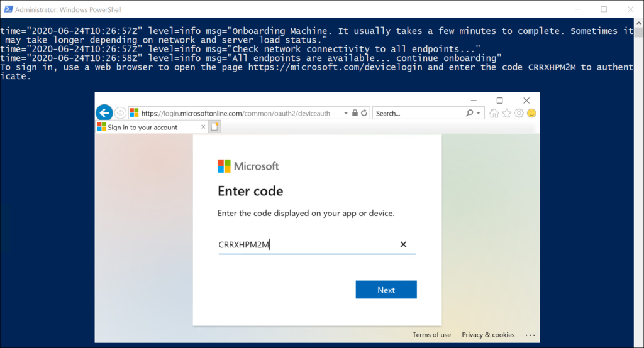The image size is (644, 348).
Task: Click the code input field containing CRRXHPM2M
Action: click(317, 244)
